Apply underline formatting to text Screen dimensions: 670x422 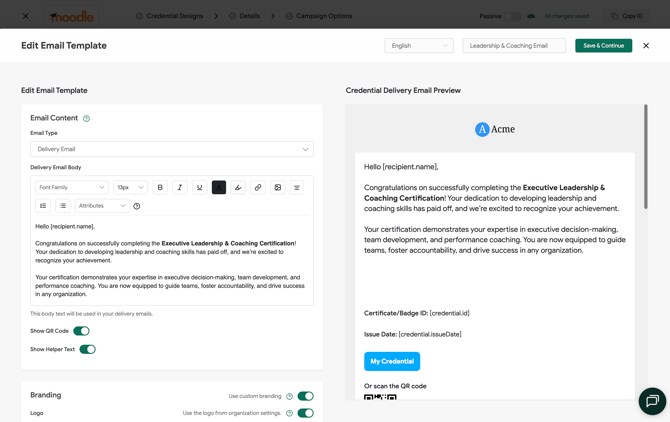(x=199, y=188)
